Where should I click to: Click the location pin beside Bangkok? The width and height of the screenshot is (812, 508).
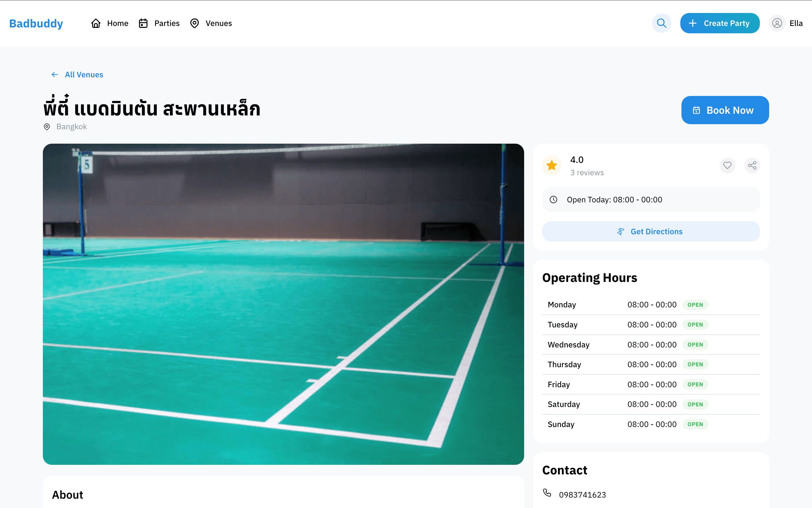tap(47, 127)
